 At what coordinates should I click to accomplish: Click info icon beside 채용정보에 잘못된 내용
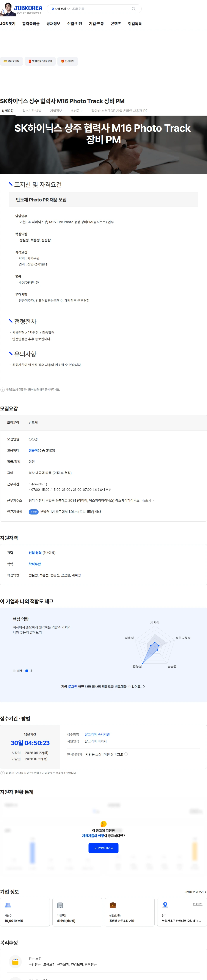coord(3,389)
